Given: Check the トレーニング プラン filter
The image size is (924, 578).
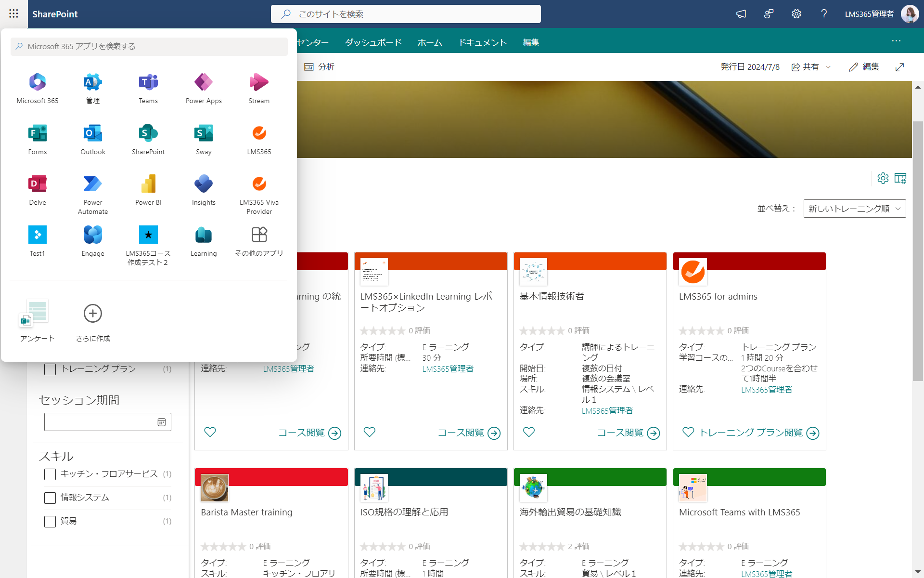Looking at the screenshot, I should pos(50,369).
